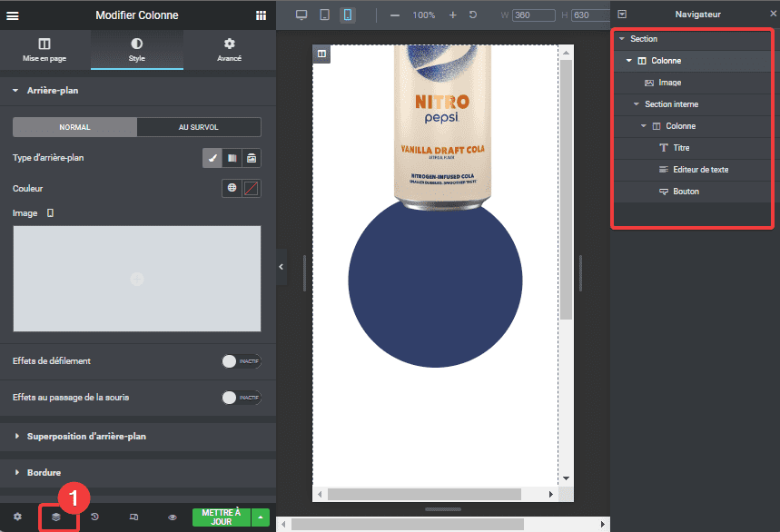This screenshot has width=780, height=532.
Task: Switch to tablet preview mode
Action: [324, 15]
